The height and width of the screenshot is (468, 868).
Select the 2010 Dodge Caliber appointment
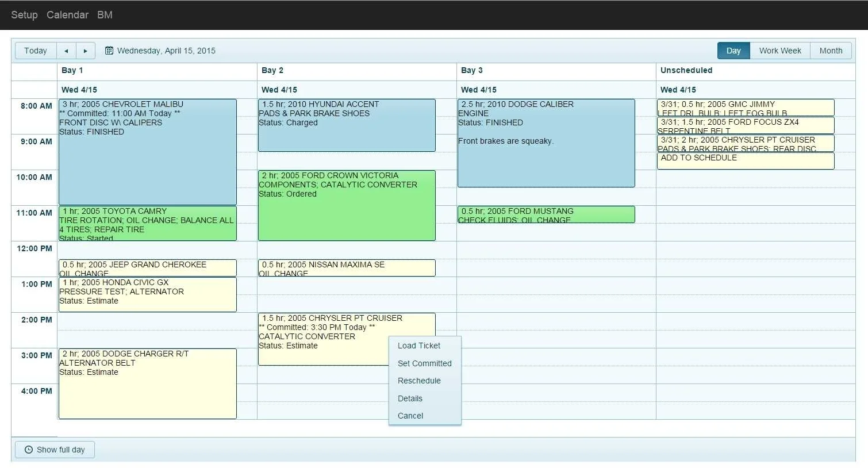pos(546,143)
